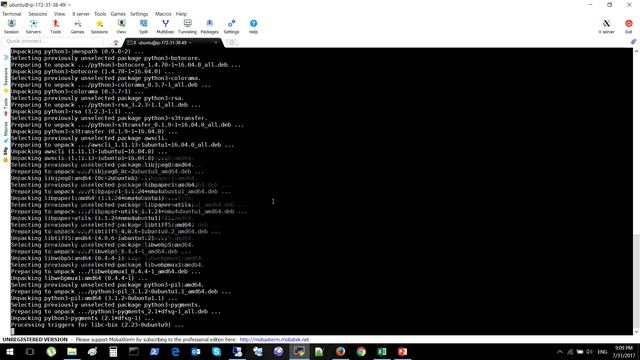Screen dimensions: 640x360
Task: Open the Session toolbar button
Action: click(11, 26)
